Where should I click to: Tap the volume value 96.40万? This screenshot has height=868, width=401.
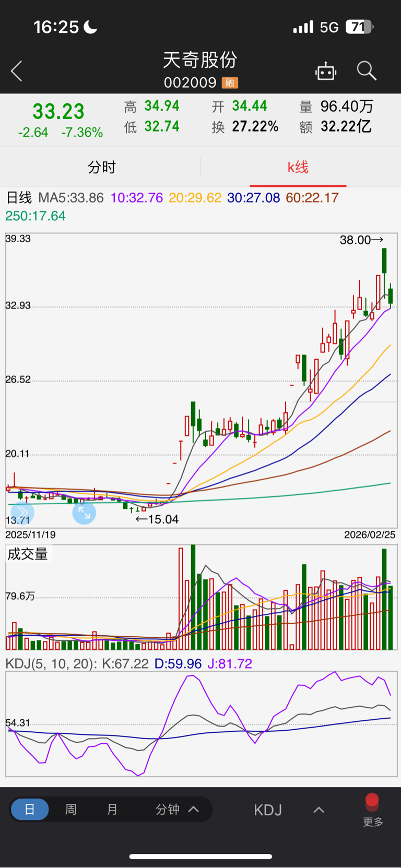(347, 106)
